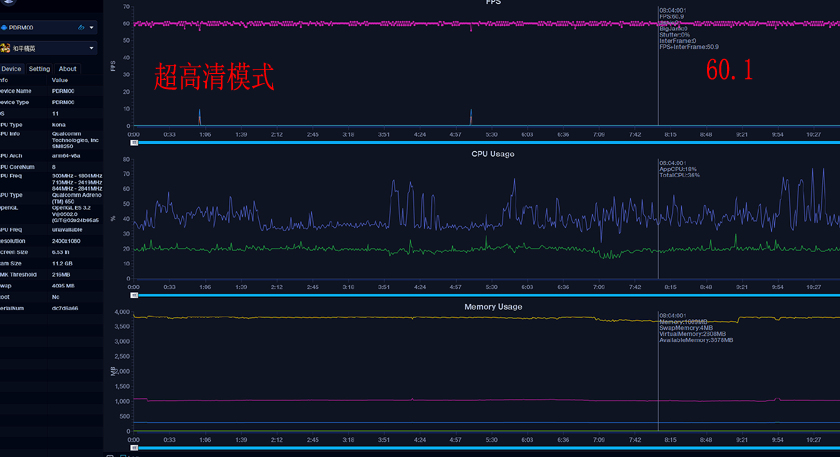Open the PDRM00 device dropdown arrow

tap(92, 27)
